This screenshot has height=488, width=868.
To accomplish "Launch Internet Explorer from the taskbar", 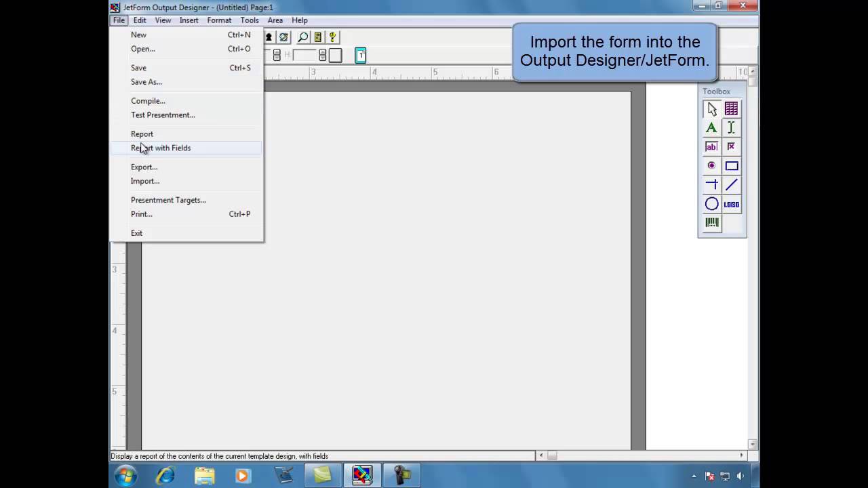I will [165, 475].
